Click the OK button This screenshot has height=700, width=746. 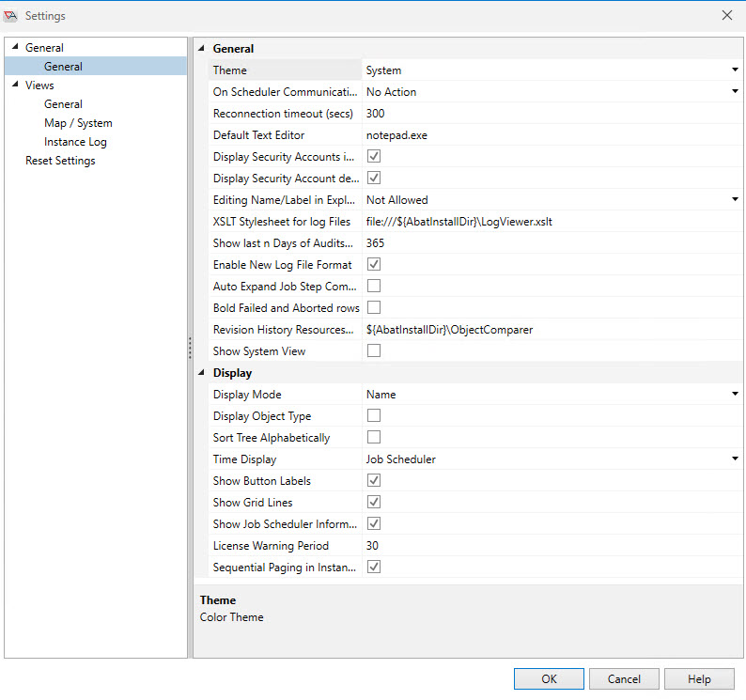pos(549,679)
